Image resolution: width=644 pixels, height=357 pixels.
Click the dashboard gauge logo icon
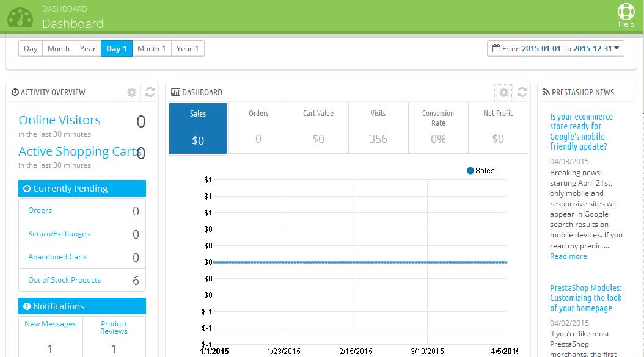click(x=20, y=18)
